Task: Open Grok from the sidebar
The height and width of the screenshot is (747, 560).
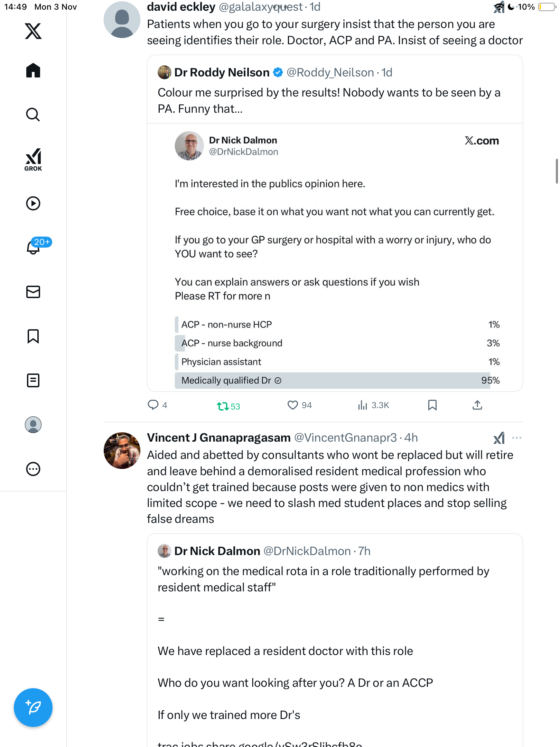Action: coord(33,159)
